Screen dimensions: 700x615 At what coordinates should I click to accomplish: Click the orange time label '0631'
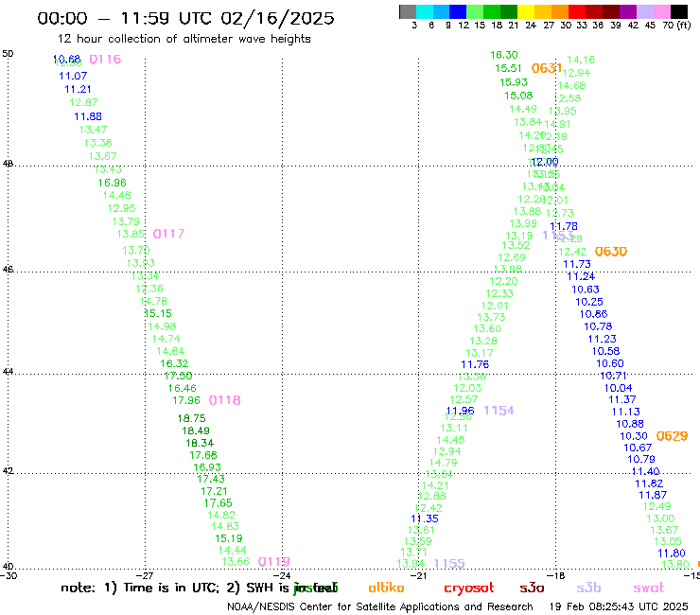547,68
